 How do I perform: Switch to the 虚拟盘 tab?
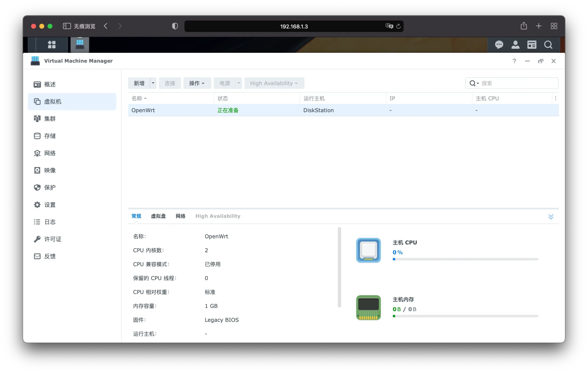pos(158,216)
